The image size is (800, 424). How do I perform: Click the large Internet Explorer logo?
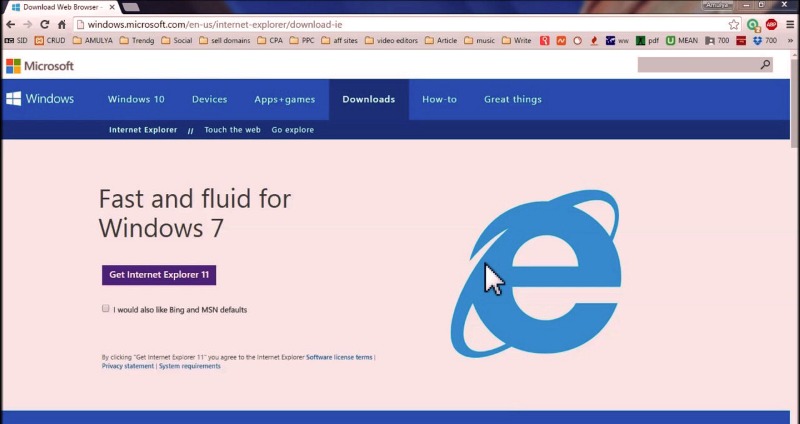pos(536,273)
